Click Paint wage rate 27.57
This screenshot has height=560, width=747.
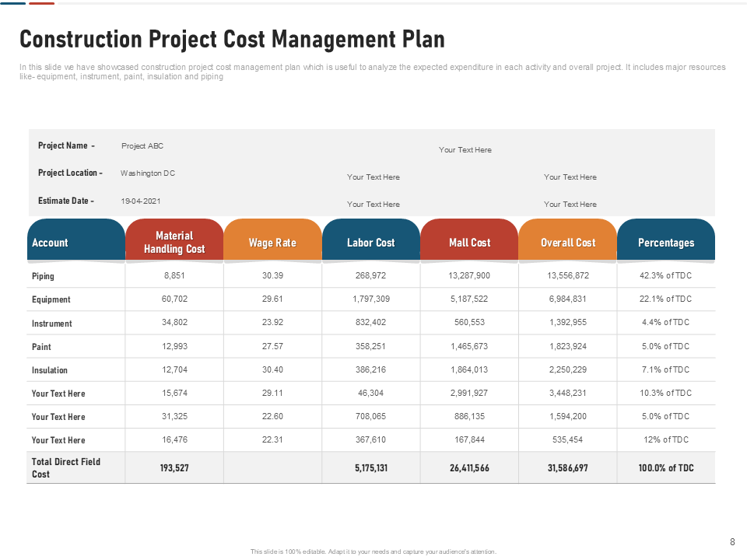[272, 346]
